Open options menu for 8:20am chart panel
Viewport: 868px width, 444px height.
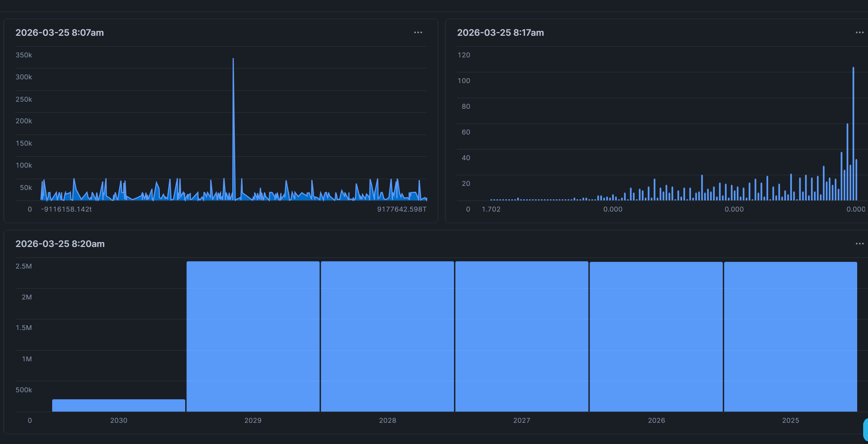pos(859,244)
